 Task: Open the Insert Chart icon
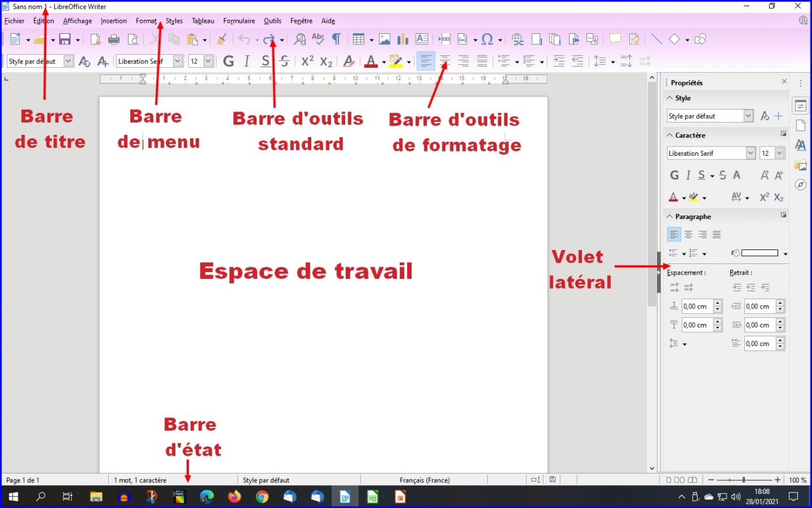point(404,39)
